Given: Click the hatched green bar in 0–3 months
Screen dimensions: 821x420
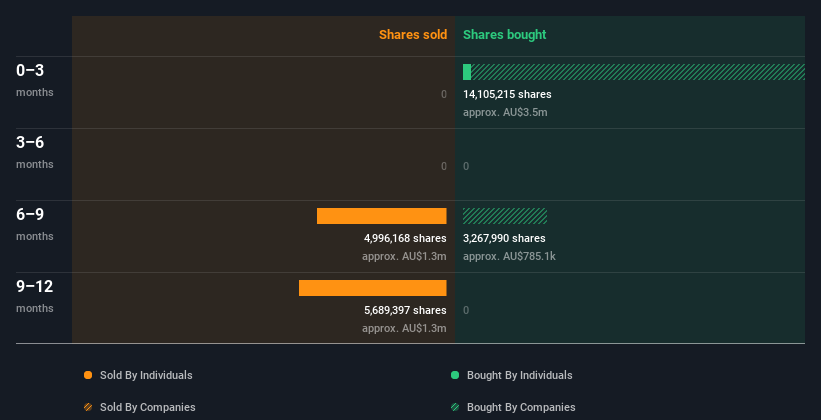Looking at the screenshot, I should [638, 72].
